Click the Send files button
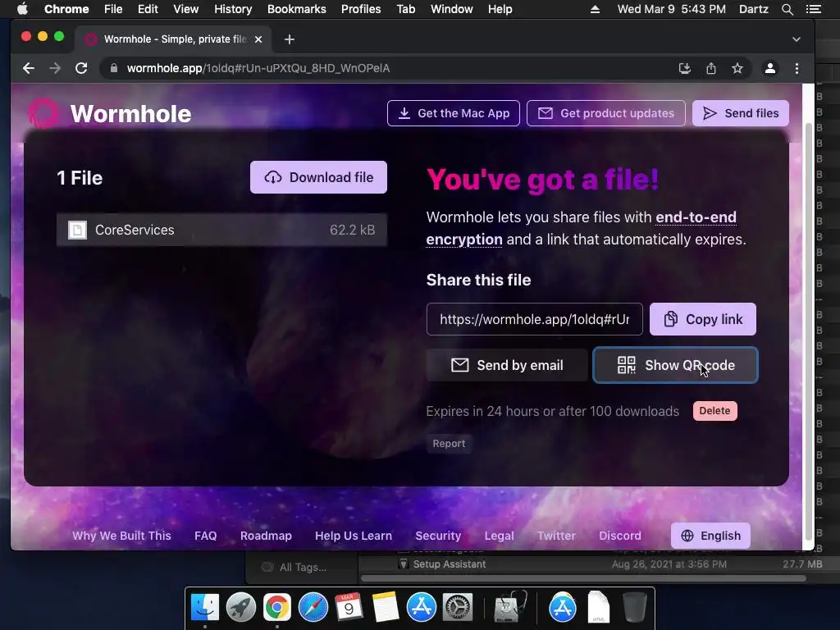This screenshot has width=840, height=630. pos(741,113)
